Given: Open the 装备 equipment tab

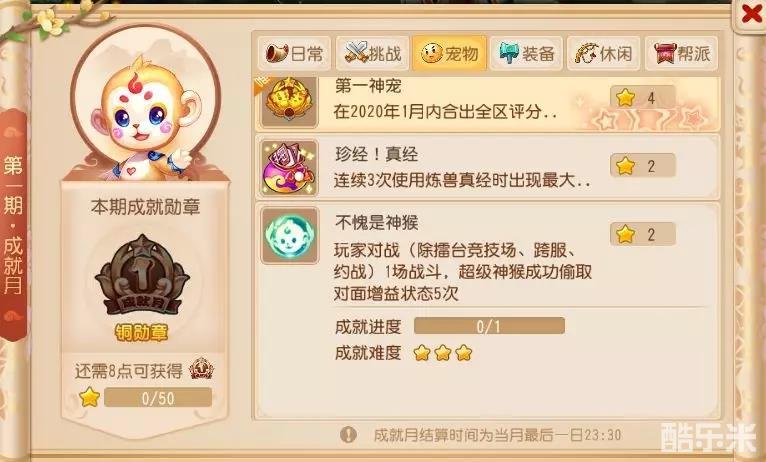Looking at the screenshot, I should pyautogui.click(x=527, y=53).
